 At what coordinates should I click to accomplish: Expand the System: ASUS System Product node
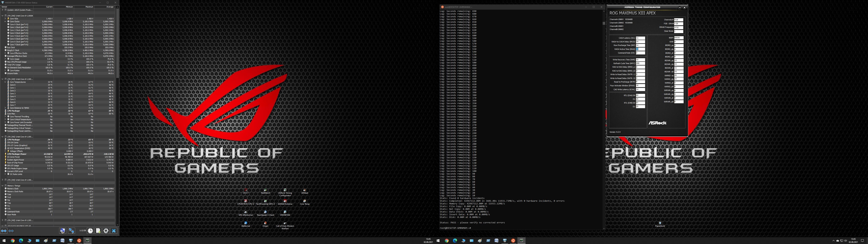[x=2, y=10]
